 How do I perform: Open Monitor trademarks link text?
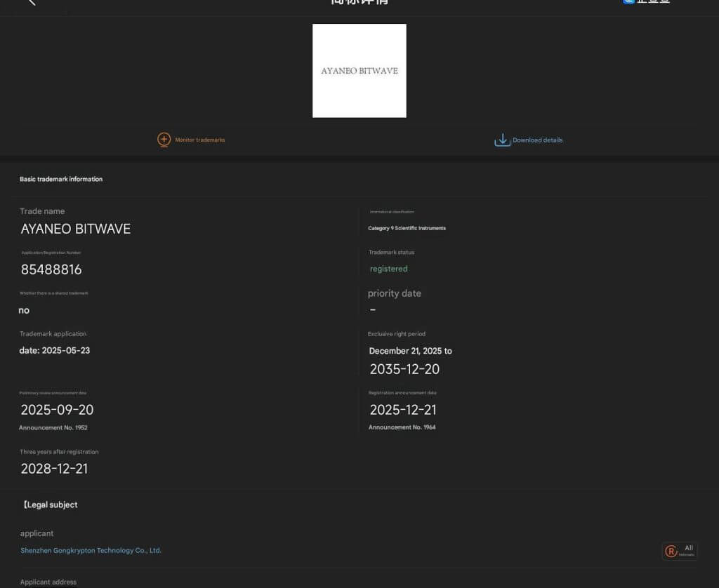coord(200,140)
